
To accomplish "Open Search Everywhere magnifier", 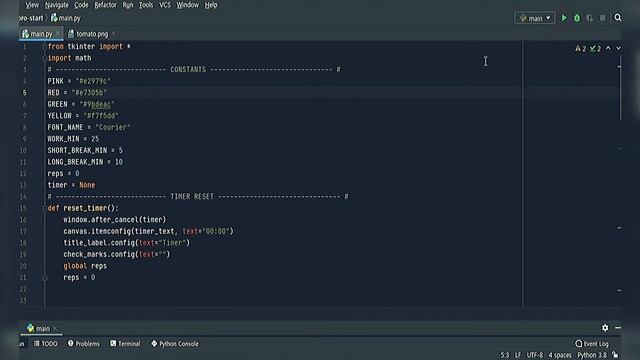I will click(618, 18).
